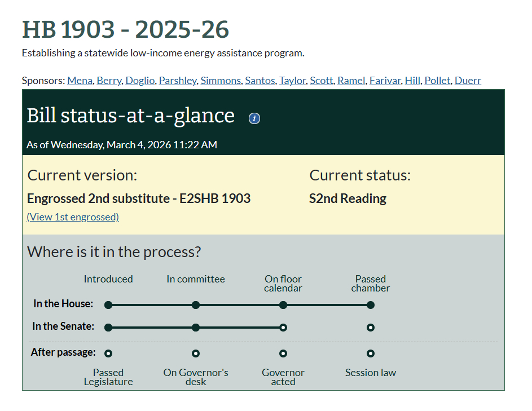
Task: Select the Hill sponsor link
Action: [412, 81]
